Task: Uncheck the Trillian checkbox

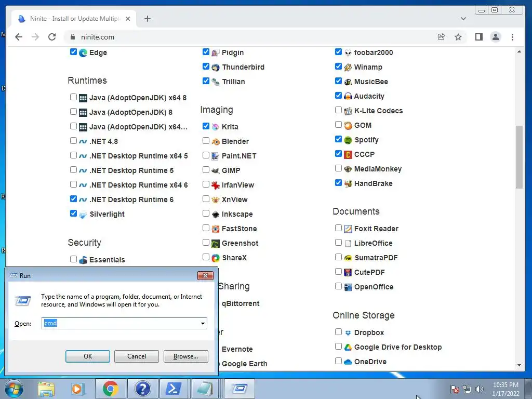Action: 206,81
